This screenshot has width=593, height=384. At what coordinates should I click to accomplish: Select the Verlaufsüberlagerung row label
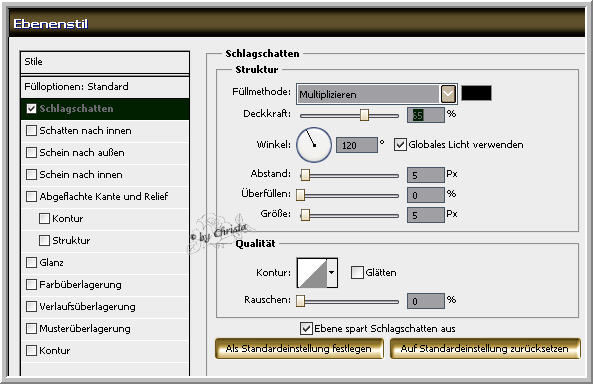pyautogui.click(x=87, y=306)
